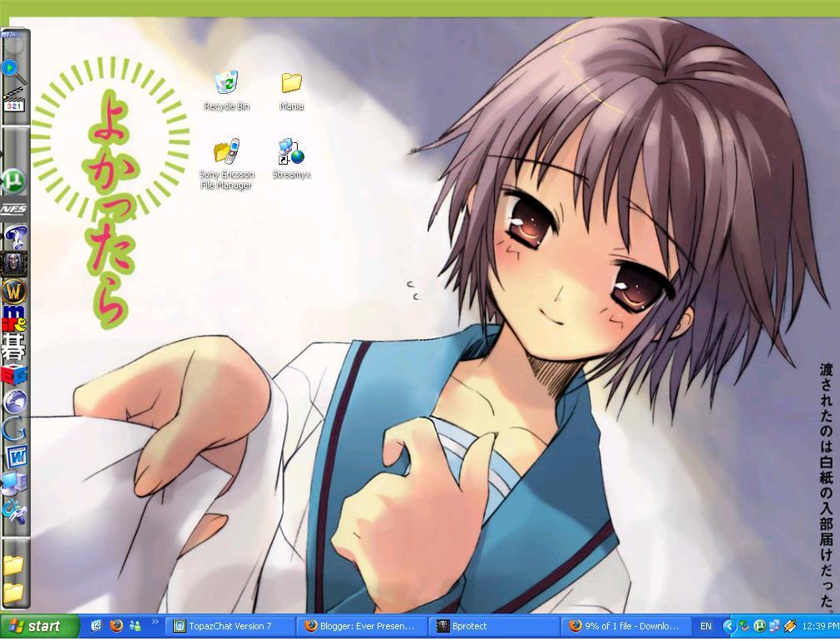Switch to Blogger: Ever Presen... Firefox window
This screenshot has height=641, width=840.
point(362,626)
